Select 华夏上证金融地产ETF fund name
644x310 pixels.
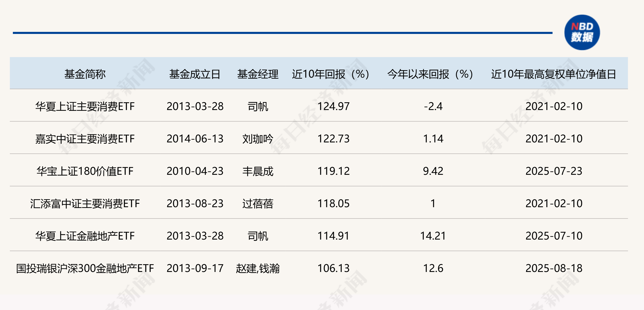pyautogui.click(x=85, y=236)
